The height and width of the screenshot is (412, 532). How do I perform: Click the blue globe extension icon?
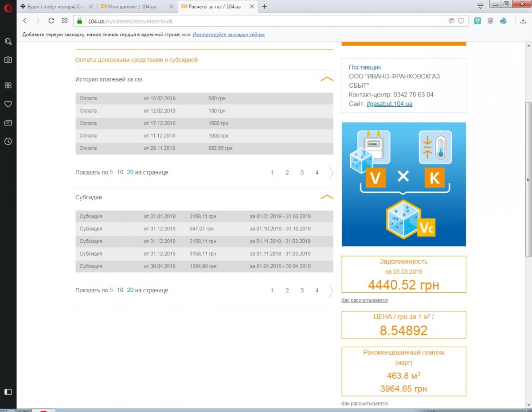click(x=503, y=21)
